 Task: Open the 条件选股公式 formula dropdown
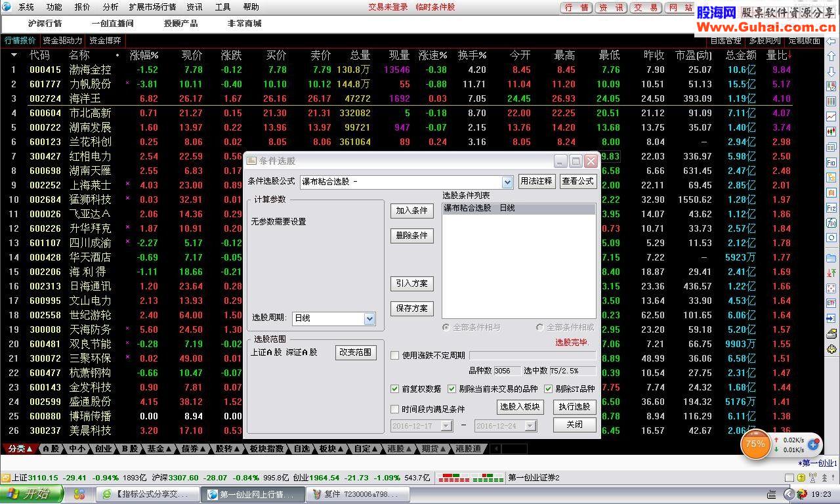507,182
